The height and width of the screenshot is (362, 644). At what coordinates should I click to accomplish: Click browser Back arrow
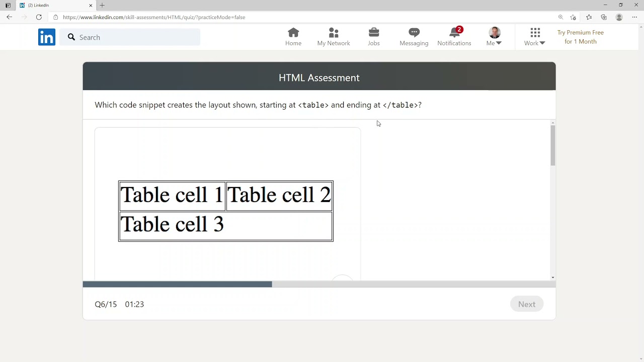[x=9, y=17]
